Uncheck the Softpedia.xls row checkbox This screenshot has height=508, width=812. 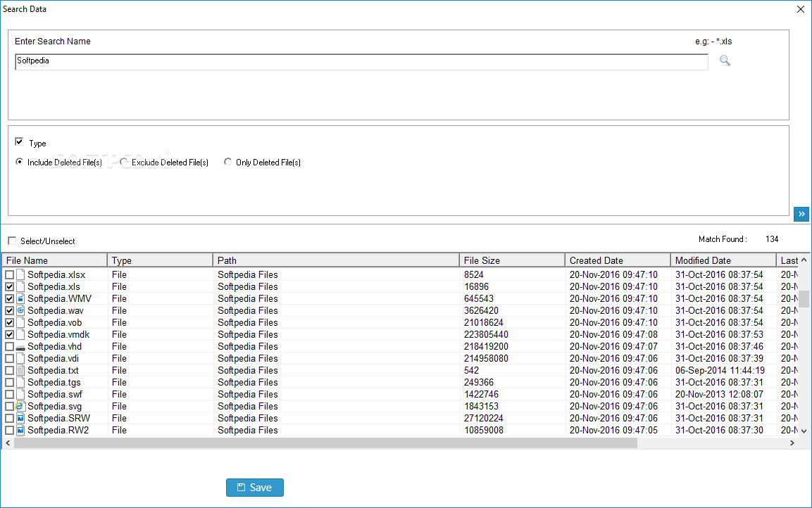tap(9, 286)
